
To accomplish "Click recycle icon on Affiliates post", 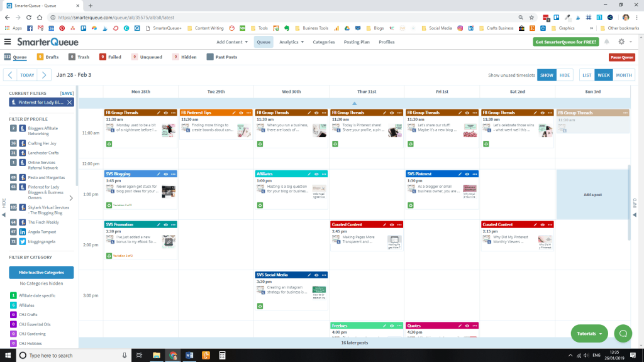I will [x=260, y=206].
